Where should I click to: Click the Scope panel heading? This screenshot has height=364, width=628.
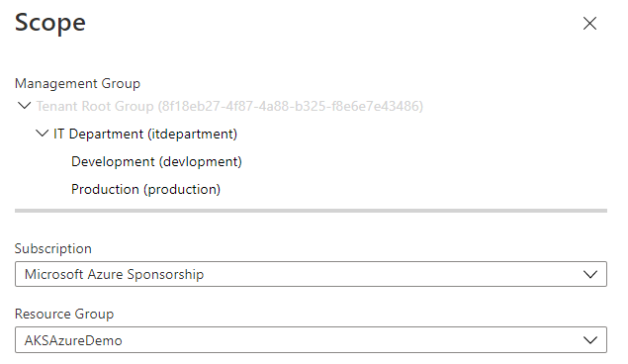click(x=50, y=23)
